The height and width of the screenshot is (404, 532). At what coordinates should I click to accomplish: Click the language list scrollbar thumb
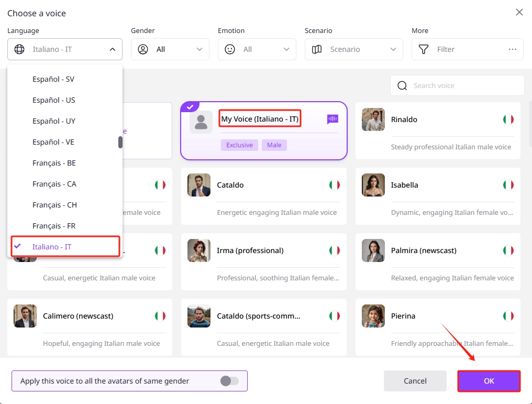coord(120,142)
